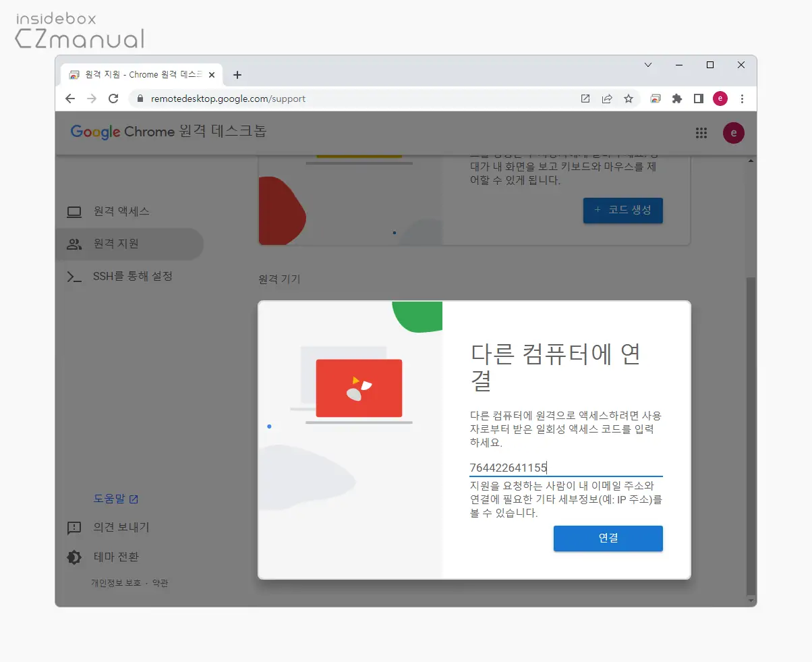
Task: Click the scrollbar down arrow
Action: (751, 600)
